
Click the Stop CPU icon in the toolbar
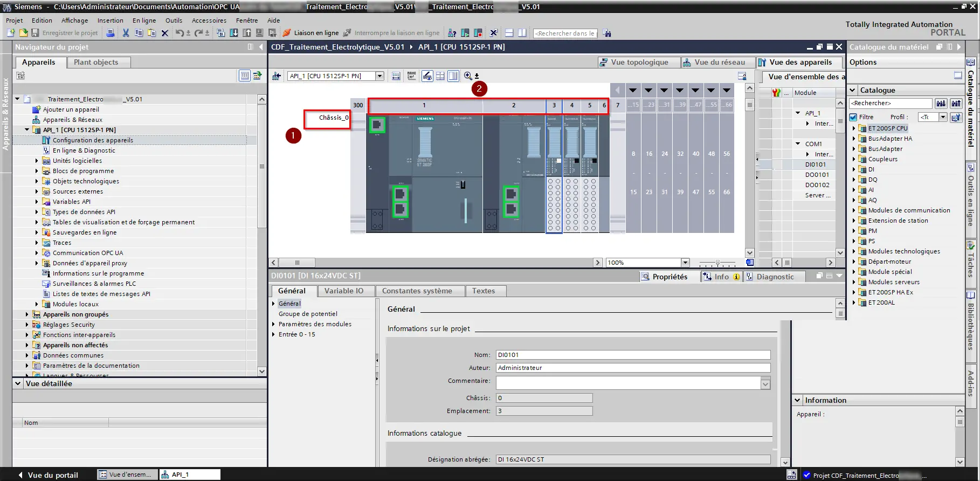pos(478,33)
